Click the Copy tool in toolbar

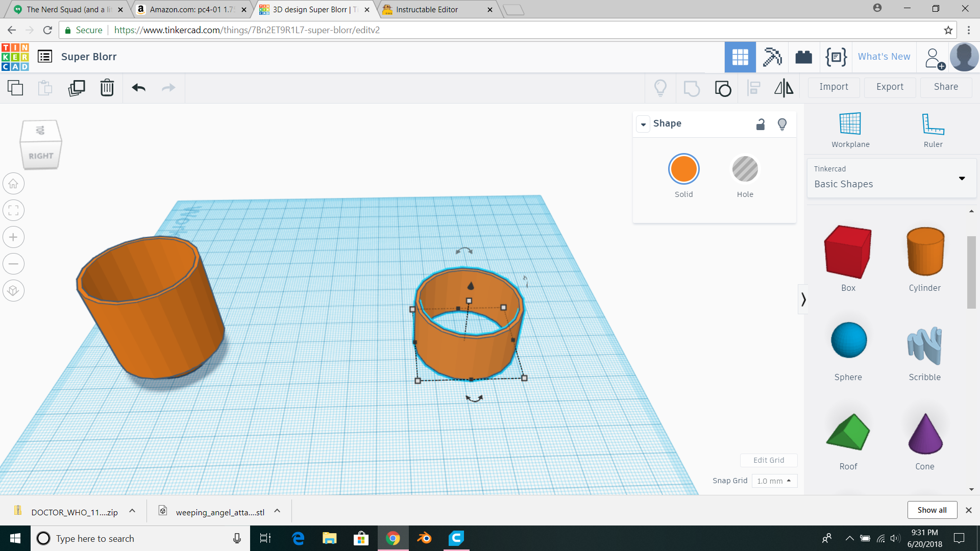click(15, 88)
